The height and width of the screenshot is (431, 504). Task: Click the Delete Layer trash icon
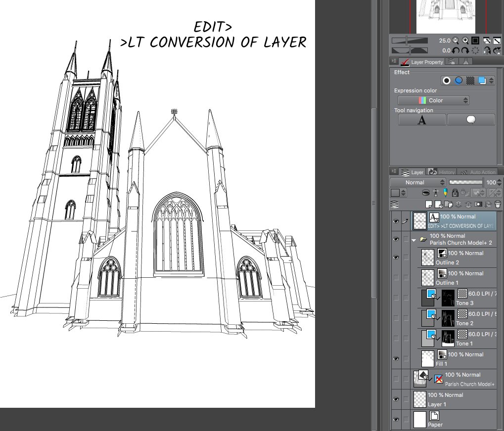498,204
